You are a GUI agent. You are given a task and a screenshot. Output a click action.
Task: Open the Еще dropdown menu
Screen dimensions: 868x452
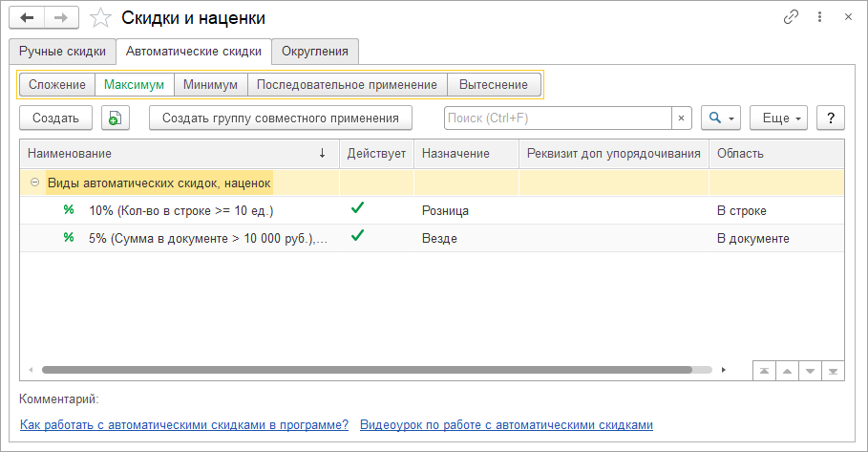(778, 118)
